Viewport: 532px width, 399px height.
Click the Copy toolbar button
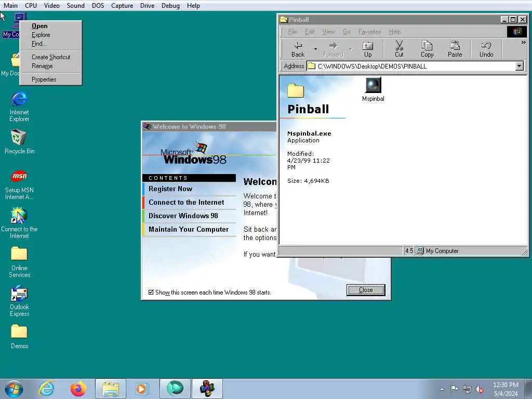tap(427, 49)
